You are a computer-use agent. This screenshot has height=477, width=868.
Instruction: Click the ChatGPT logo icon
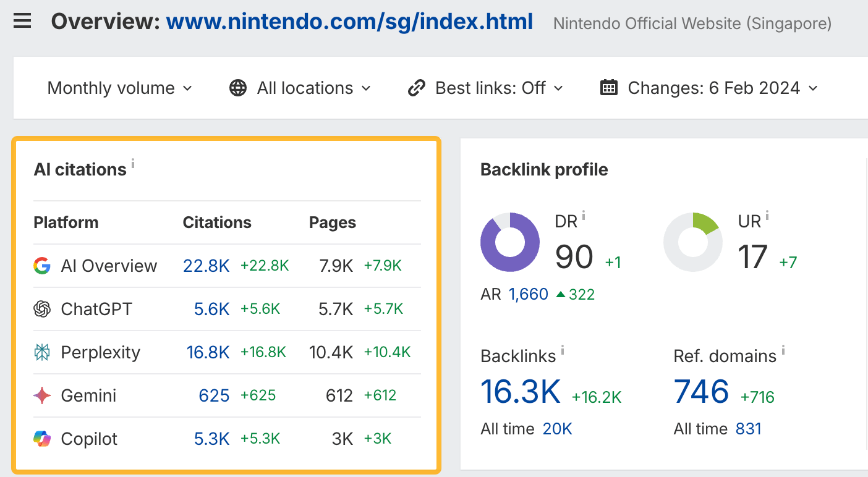point(42,309)
